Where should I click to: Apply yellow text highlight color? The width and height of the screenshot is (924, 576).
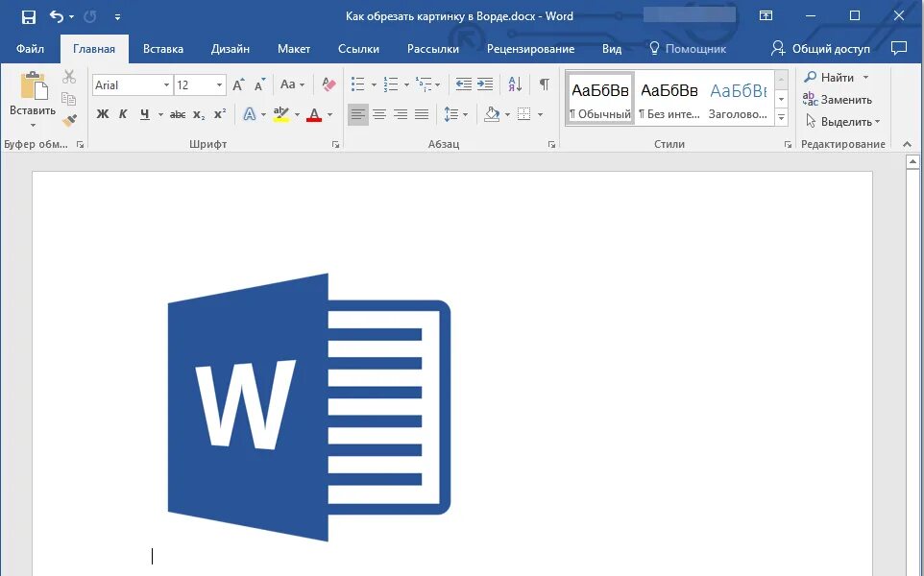pyautogui.click(x=281, y=114)
